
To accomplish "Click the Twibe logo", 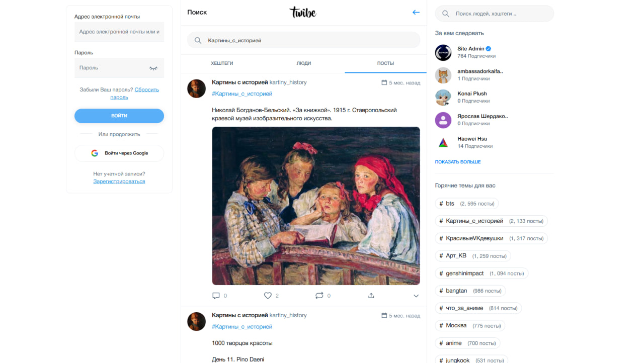I will click(303, 12).
